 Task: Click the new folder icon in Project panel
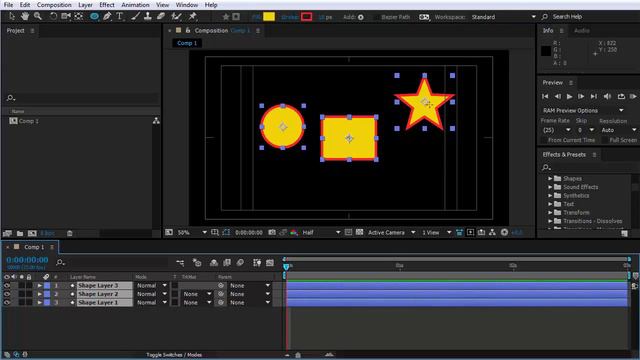[20, 233]
